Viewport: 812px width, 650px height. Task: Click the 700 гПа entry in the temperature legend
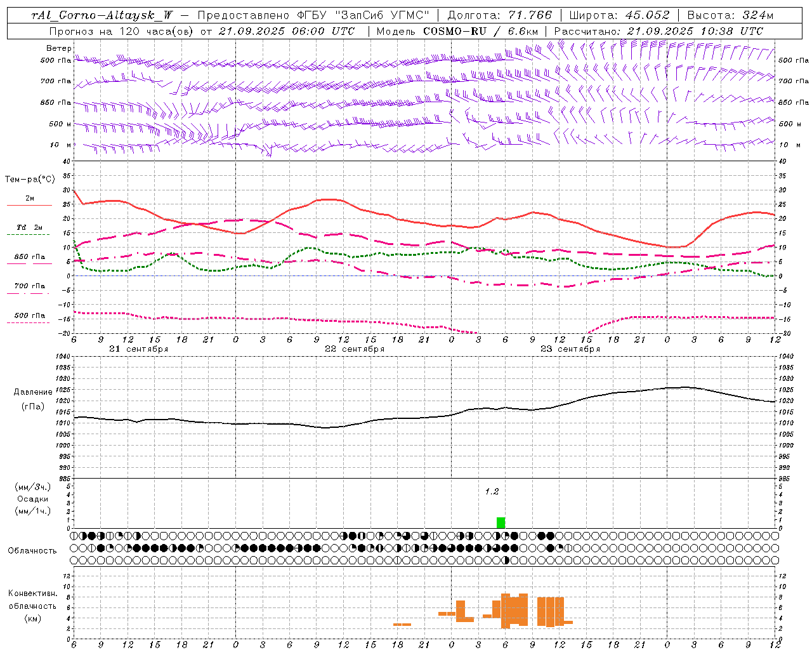pyautogui.click(x=30, y=286)
